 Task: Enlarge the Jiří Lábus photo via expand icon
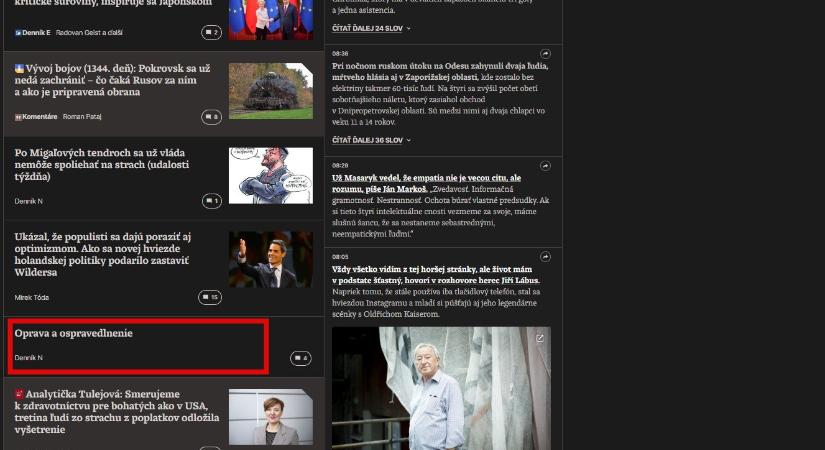pyautogui.click(x=540, y=338)
